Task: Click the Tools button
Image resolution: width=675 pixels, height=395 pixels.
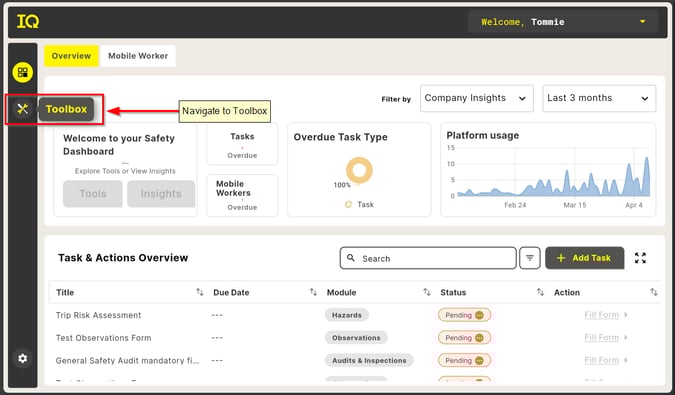Action: pyautogui.click(x=93, y=194)
